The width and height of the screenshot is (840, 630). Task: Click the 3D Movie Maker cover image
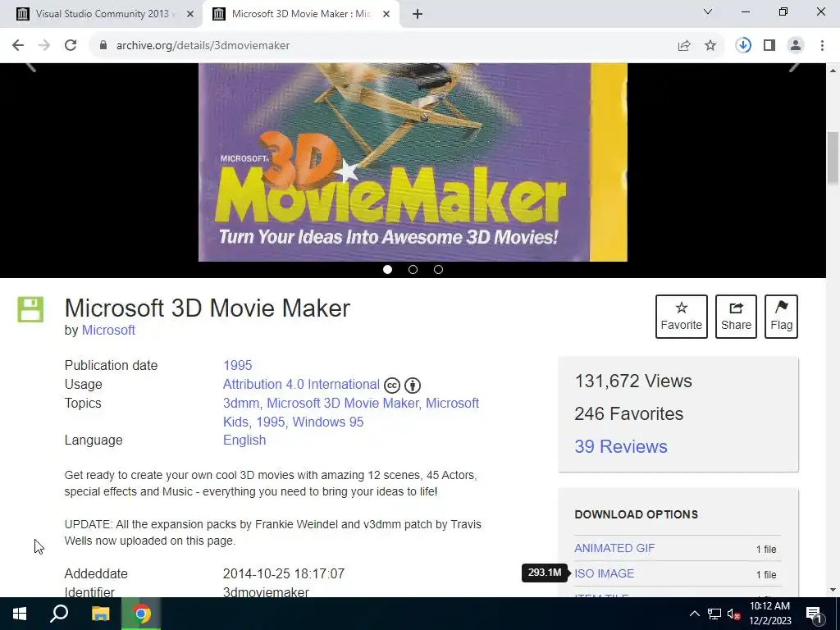point(413,162)
